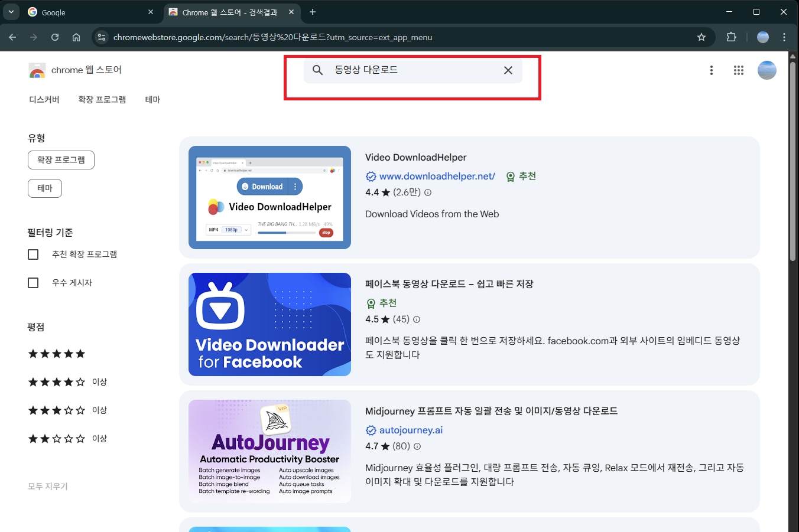This screenshot has width=799, height=532.
Task: Open the AutoJourney thumbnail
Action: 269,451
